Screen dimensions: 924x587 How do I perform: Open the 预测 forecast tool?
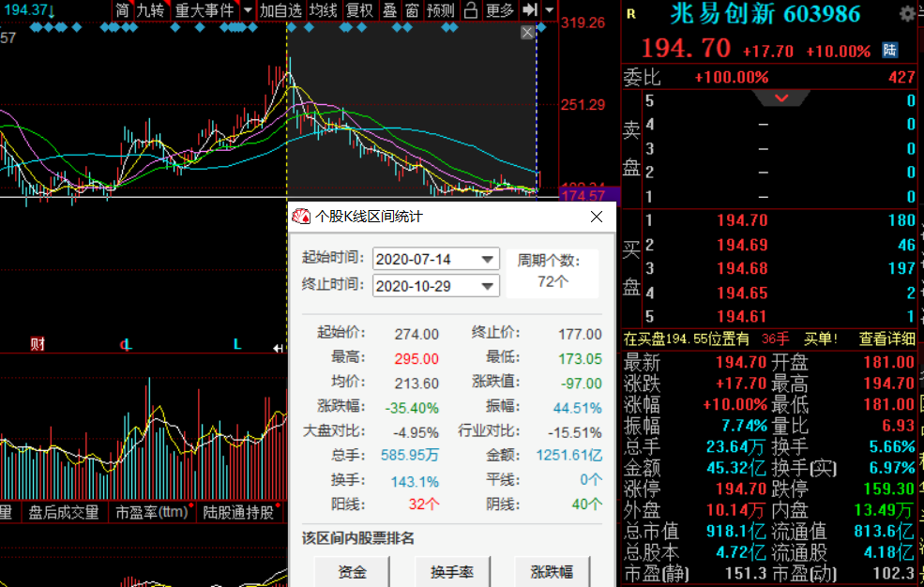(441, 10)
